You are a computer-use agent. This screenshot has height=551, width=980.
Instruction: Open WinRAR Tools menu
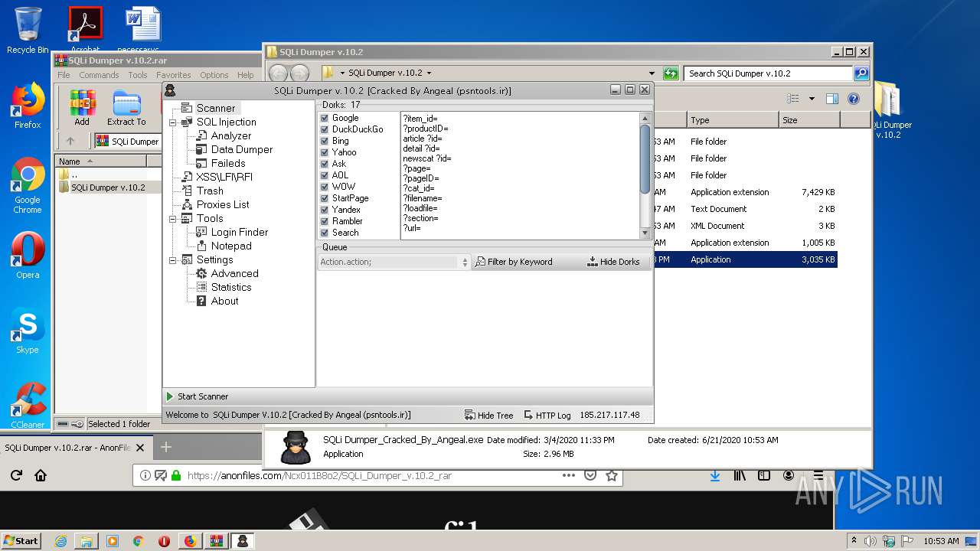pos(138,75)
